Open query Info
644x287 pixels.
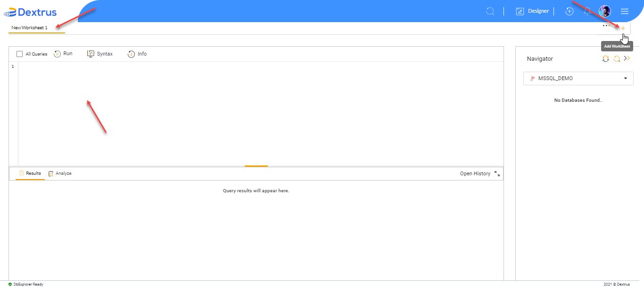[x=137, y=54]
